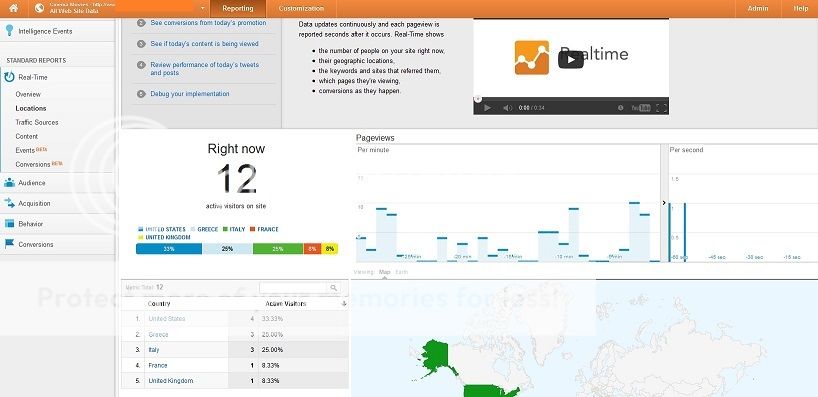Open 'Review performance of today's tweets' link
The image size is (818, 397).
tap(204, 69)
